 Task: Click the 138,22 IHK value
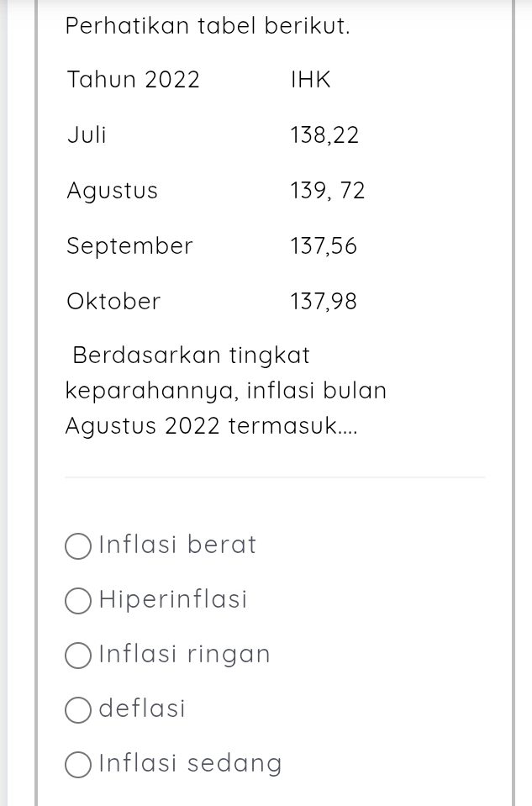324,134
